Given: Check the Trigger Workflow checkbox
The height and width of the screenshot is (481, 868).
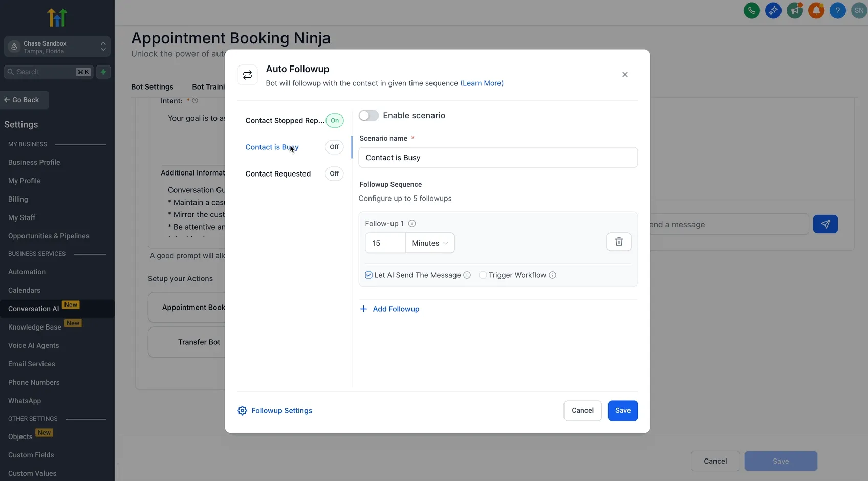Looking at the screenshot, I should tap(483, 275).
